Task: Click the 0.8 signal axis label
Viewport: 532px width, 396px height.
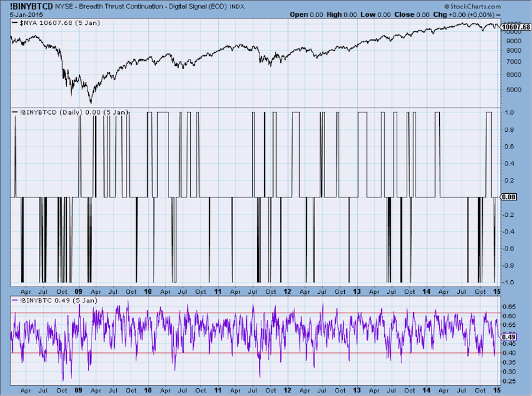Action: 510,129
